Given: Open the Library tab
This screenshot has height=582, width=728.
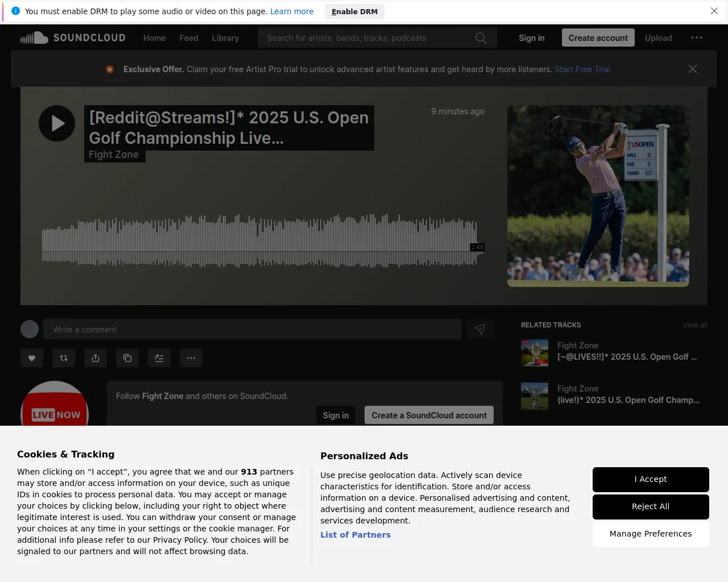Looking at the screenshot, I should click(225, 38).
